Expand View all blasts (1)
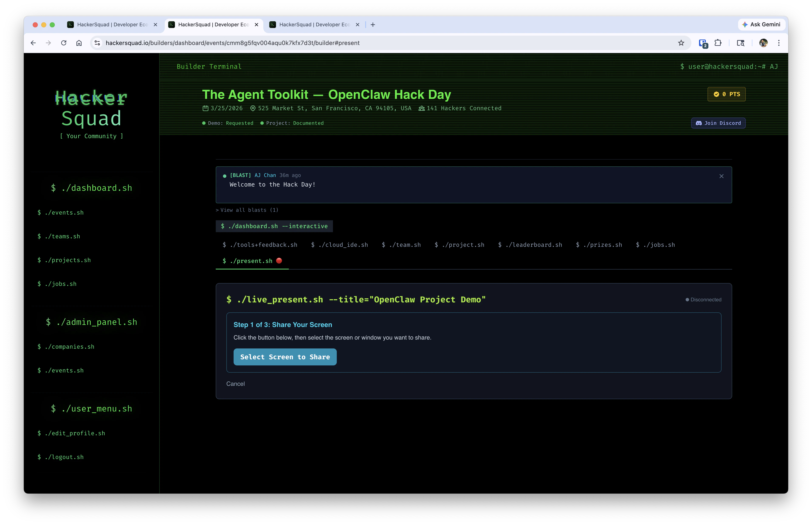Screen dimensions: 812x525 click(247, 210)
